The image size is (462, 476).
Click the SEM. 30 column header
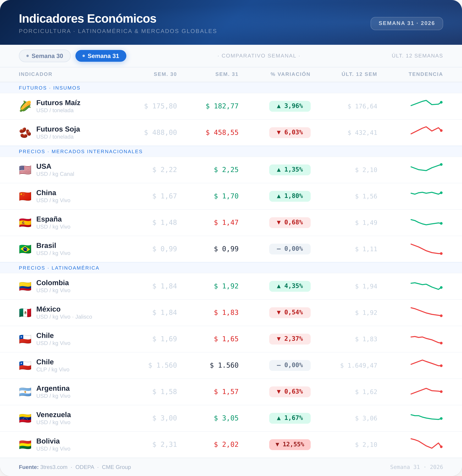point(165,74)
